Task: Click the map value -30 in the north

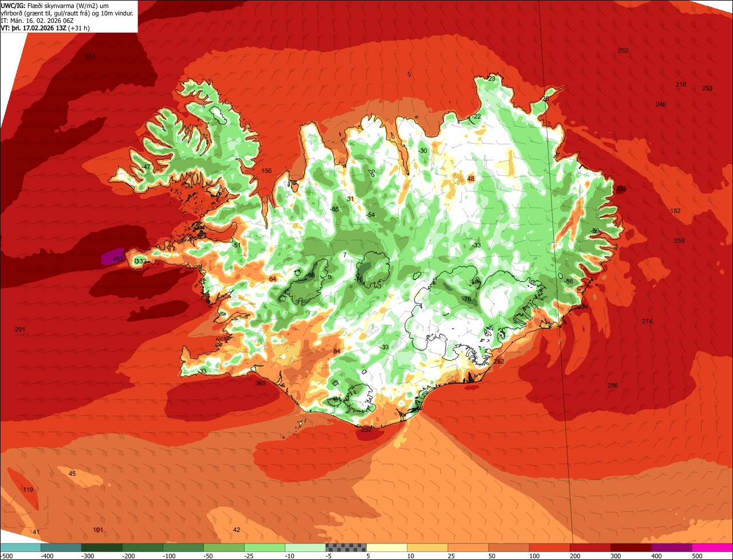Action: (x=423, y=151)
